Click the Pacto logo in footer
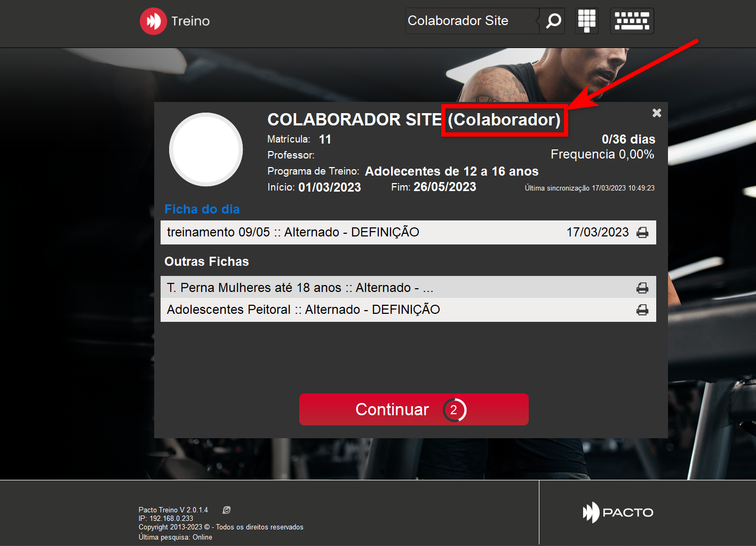The height and width of the screenshot is (546, 756). [x=618, y=512]
